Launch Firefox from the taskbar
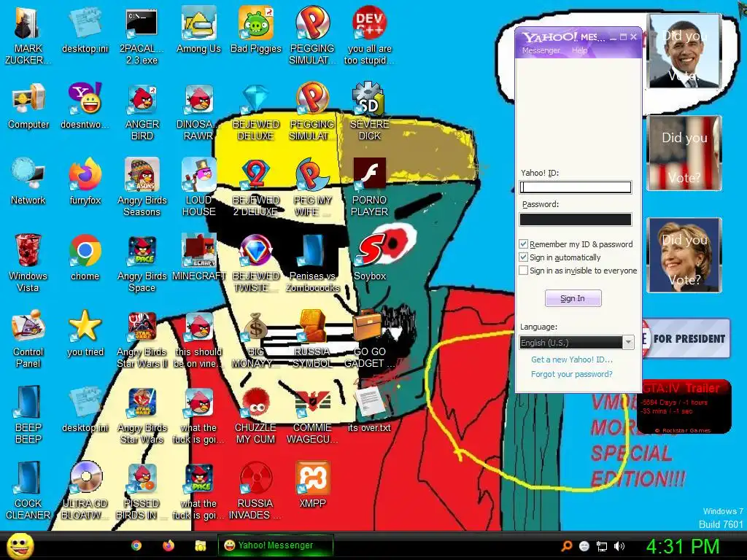The height and width of the screenshot is (560, 747). (x=169, y=545)
